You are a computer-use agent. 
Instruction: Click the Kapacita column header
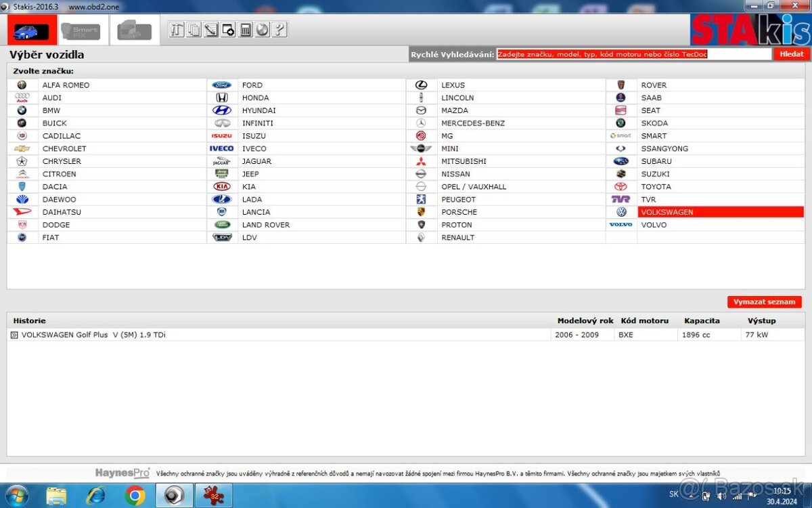click(702, 321)
